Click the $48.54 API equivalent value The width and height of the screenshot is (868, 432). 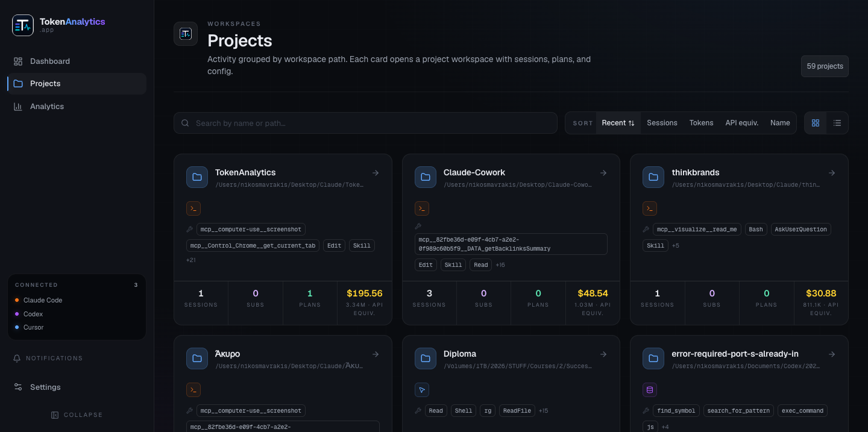(x=593, y=293)
